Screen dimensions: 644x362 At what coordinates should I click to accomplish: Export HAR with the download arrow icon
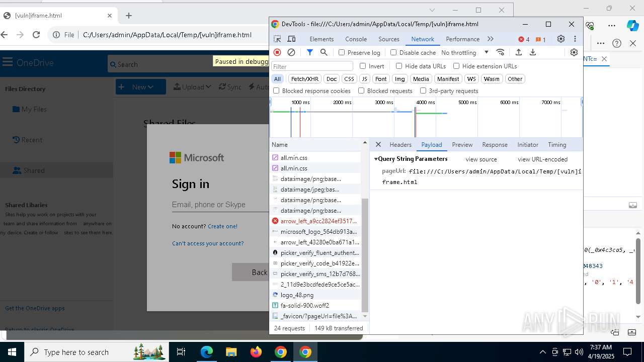[x=533, y=52]
